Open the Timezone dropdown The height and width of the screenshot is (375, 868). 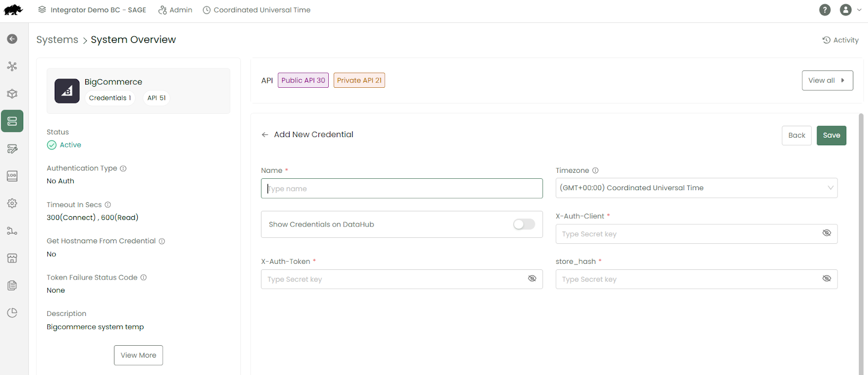pyautogui.click(x=697, y=188)
